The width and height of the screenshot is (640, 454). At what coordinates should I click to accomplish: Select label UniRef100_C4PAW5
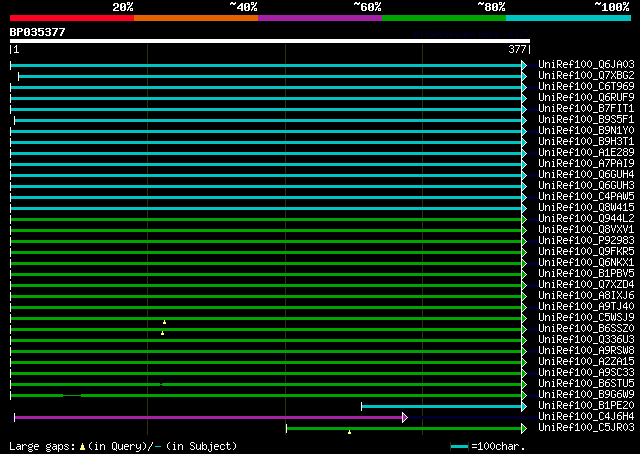[586, 196]
